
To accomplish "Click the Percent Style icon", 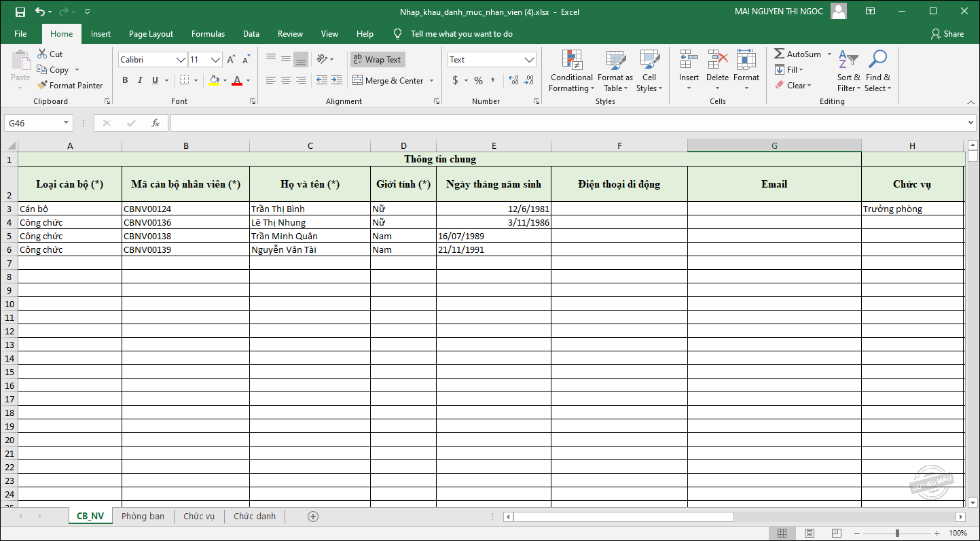I will pyautogui.click(x=478, y=80).
